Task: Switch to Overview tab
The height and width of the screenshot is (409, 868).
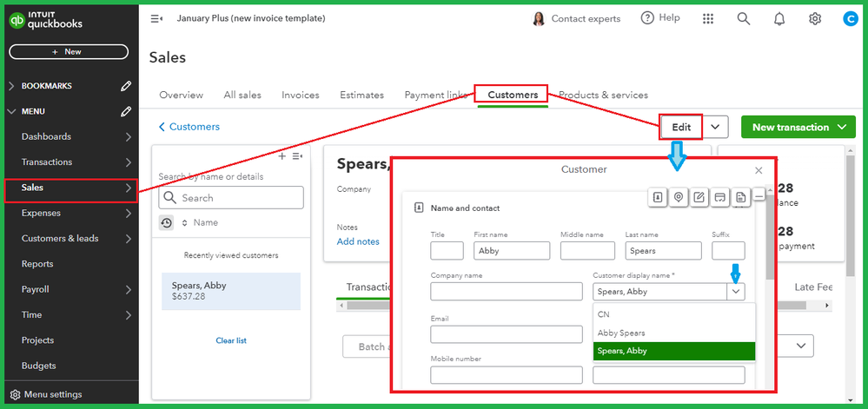Action: 181,96
